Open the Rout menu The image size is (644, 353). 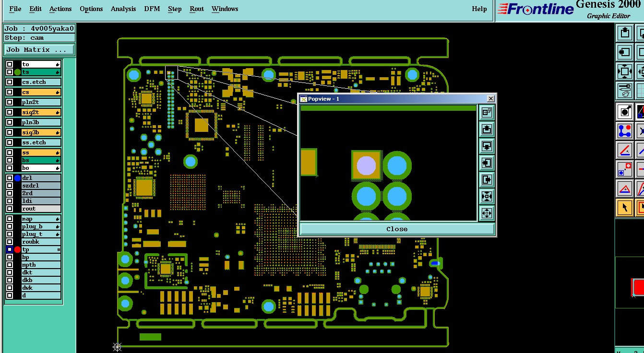pos(197,9)
